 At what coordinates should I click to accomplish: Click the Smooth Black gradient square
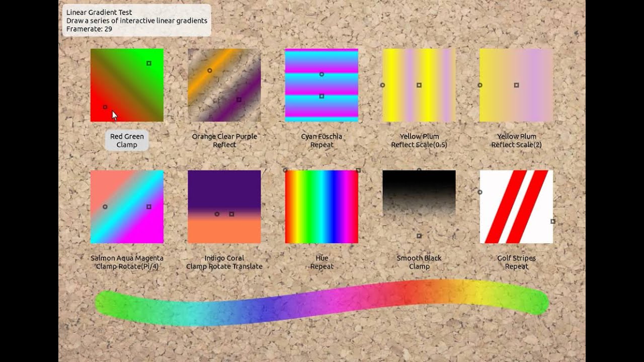(419, 207)
